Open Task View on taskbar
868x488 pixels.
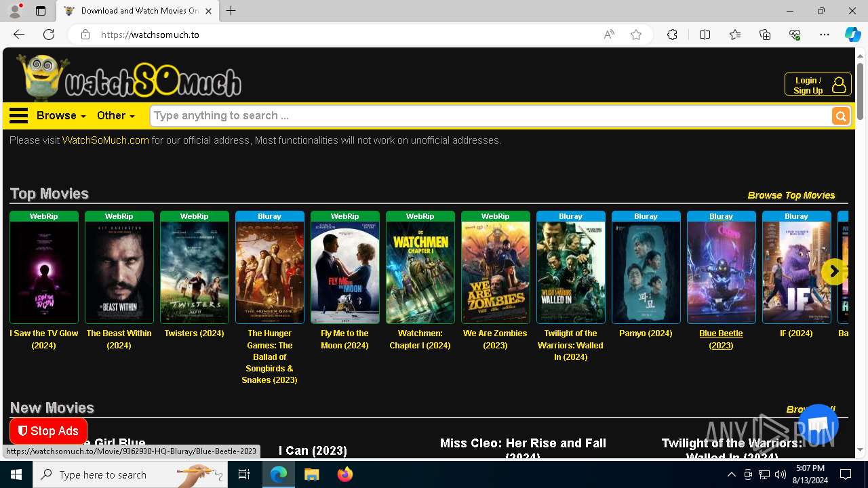(x=244, y=474)
